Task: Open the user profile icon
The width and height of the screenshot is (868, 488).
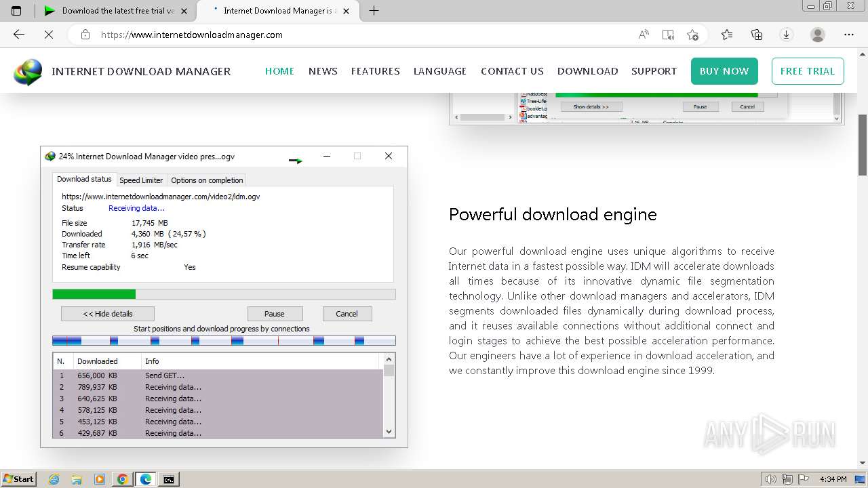Action: point(818,35)
